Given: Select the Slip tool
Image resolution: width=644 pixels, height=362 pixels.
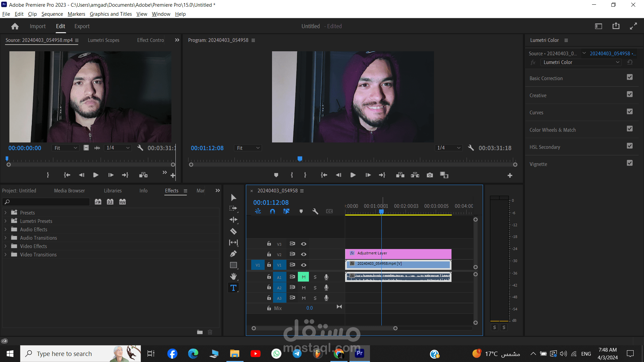Looking at the screenshot, I should [233, 242].
